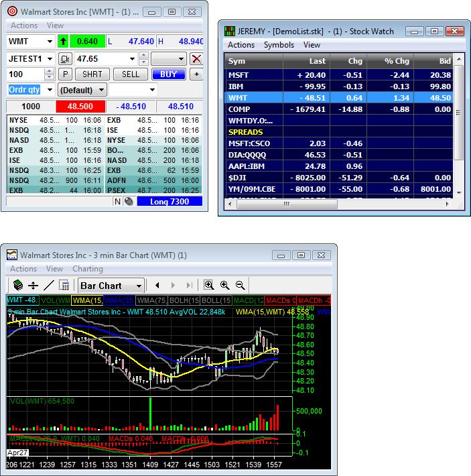471x476 pixels.
Task: Click the ADFN 500 16:00 quote row
Action: click(x=153, y=180)
